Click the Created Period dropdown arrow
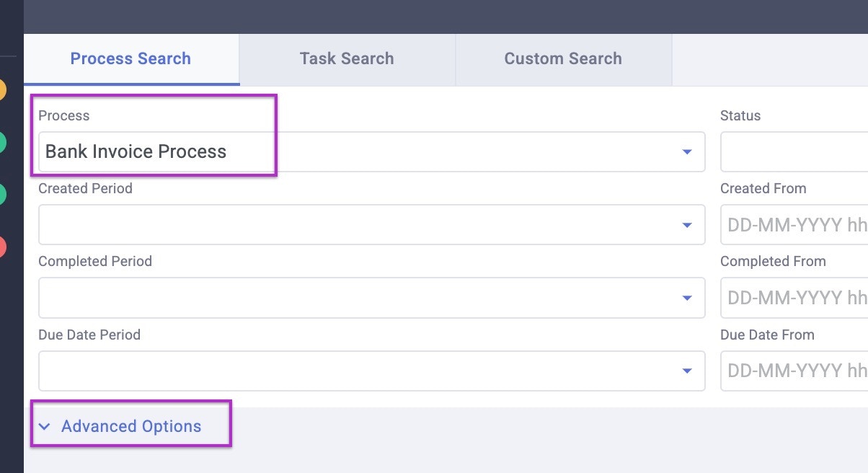 coord(686,225)
